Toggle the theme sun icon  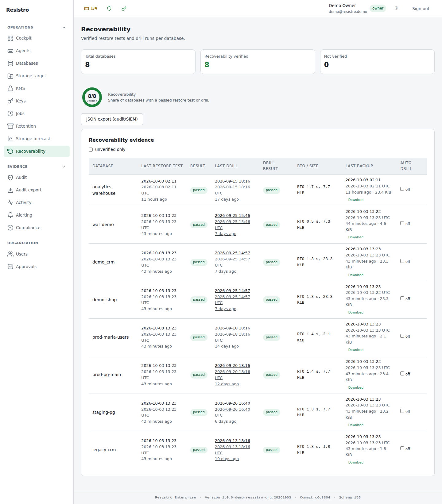[x=397, y=8]
